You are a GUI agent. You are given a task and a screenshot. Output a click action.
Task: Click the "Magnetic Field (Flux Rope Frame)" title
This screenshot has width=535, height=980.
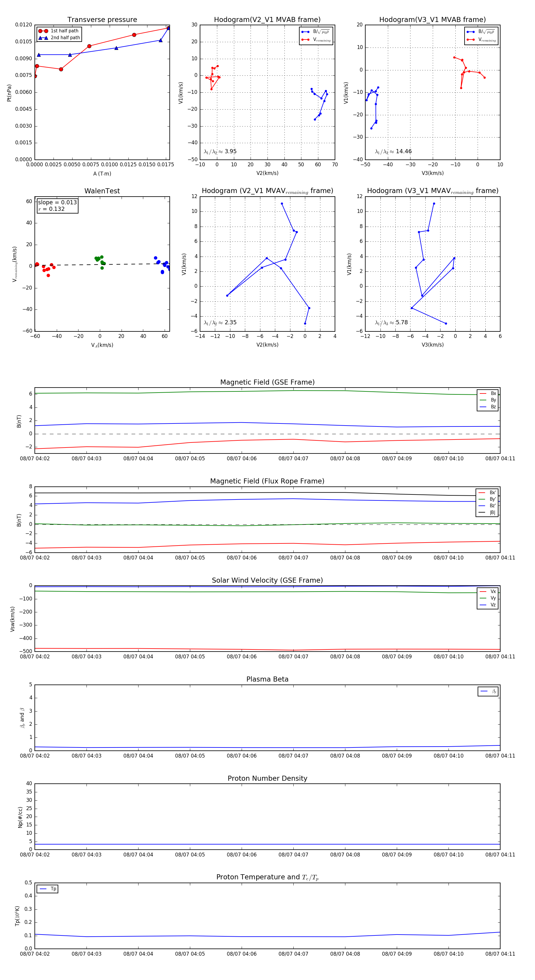point(267,481)
